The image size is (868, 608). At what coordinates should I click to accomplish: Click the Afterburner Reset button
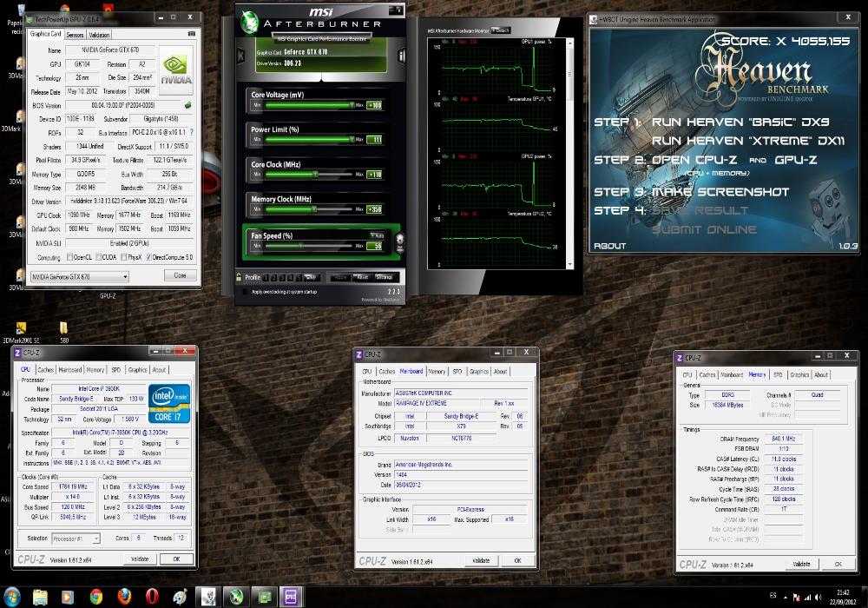[x=363, y=277]
